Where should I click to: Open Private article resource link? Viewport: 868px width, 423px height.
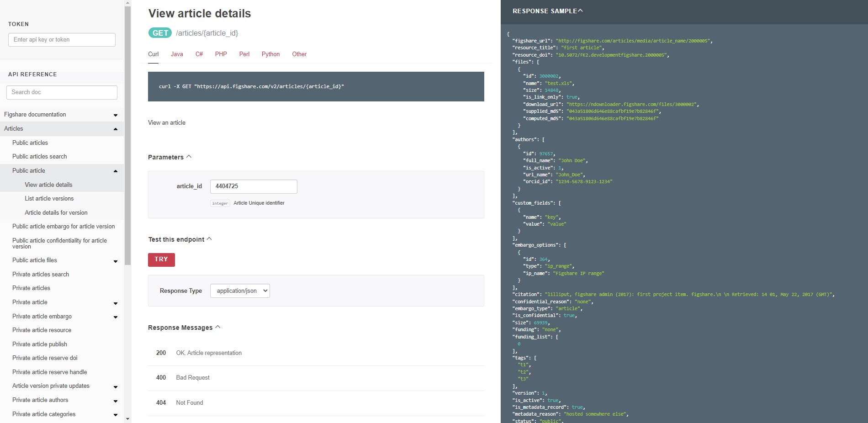click(42, 330)
